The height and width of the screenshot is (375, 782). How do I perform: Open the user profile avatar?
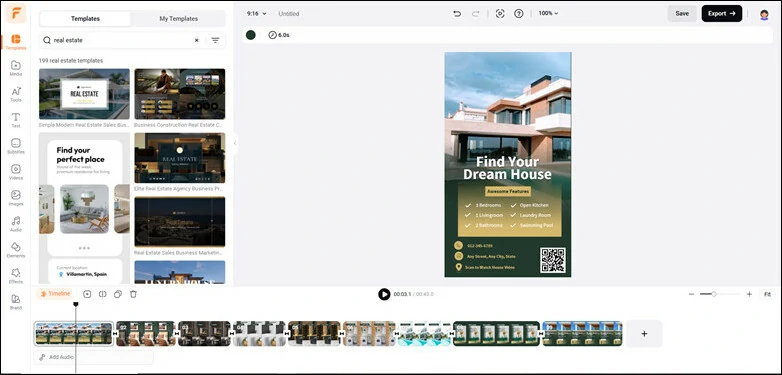(764, 14)
